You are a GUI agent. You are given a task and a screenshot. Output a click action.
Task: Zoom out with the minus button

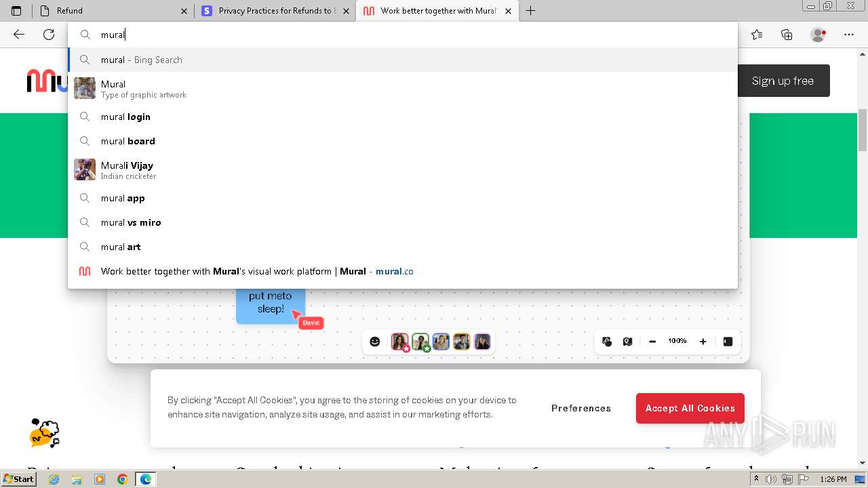click(x=652, y=342)
